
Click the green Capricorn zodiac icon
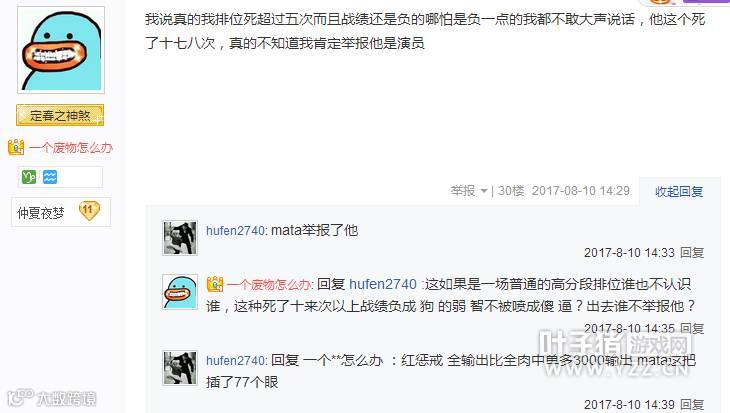pyautogui.click(x=29, y=177)
